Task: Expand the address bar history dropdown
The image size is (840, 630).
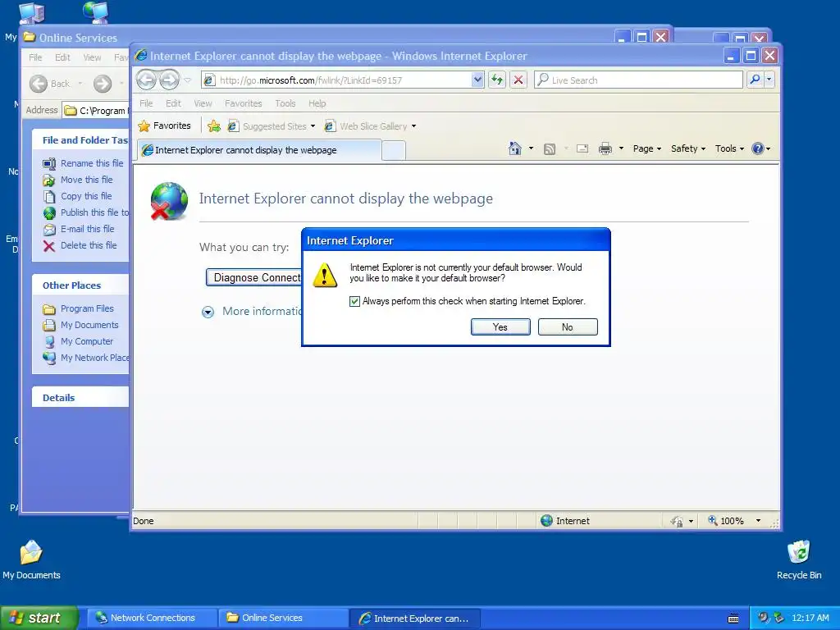Action: point(477,80)
